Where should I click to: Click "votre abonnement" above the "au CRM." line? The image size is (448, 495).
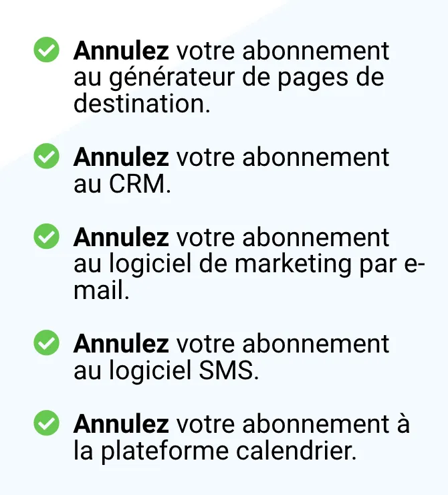coord(283,157)
